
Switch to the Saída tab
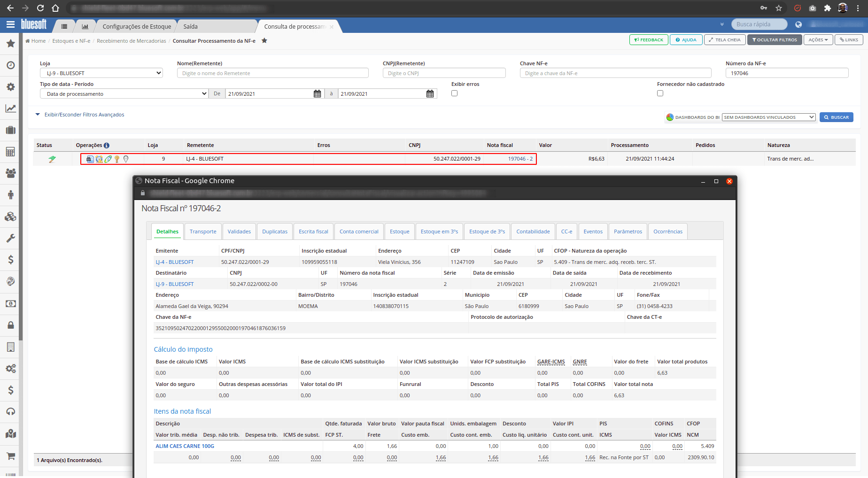pyautogui.click(x=190, y=27)
